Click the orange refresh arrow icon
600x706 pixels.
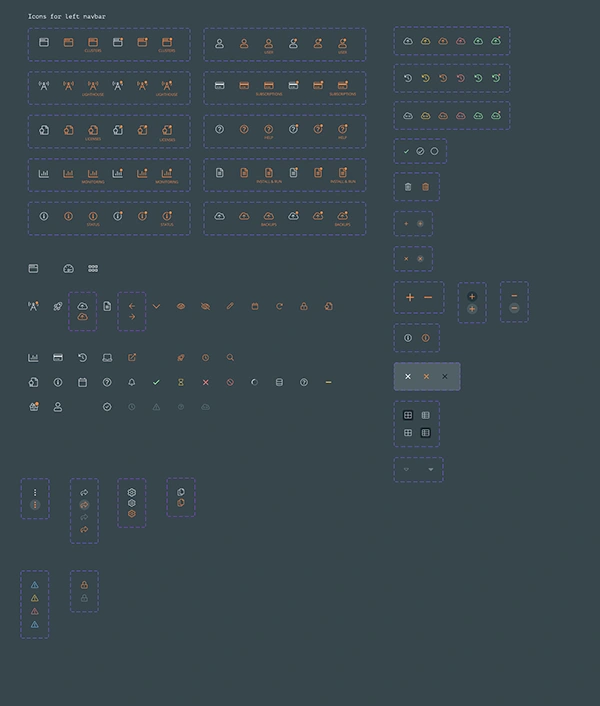pyautogui.click(x=279, y=306)
